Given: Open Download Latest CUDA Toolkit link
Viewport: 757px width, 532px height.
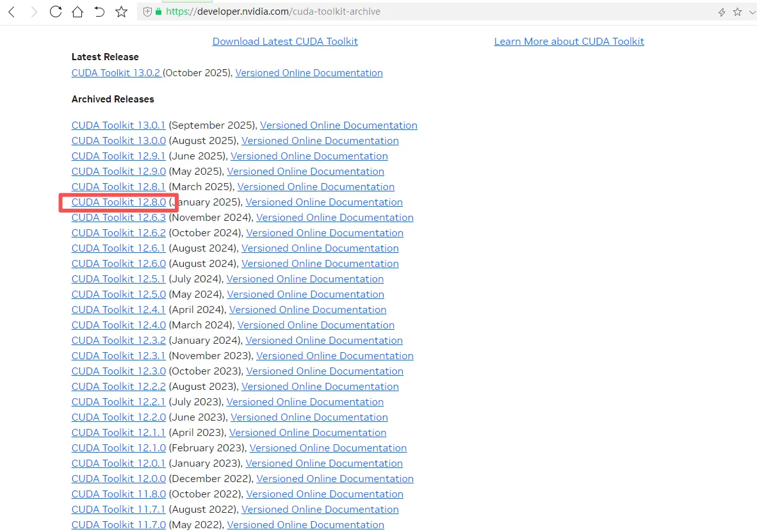Looking at the screenshot, I should pos(285,42).
